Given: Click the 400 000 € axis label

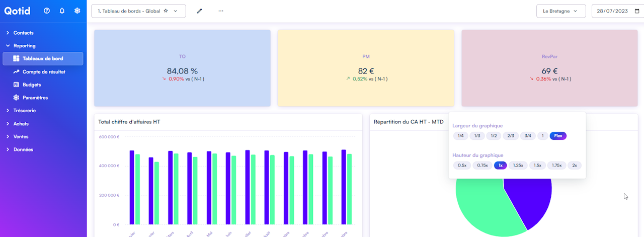Looking at the screenshot, I should point(109,166).
